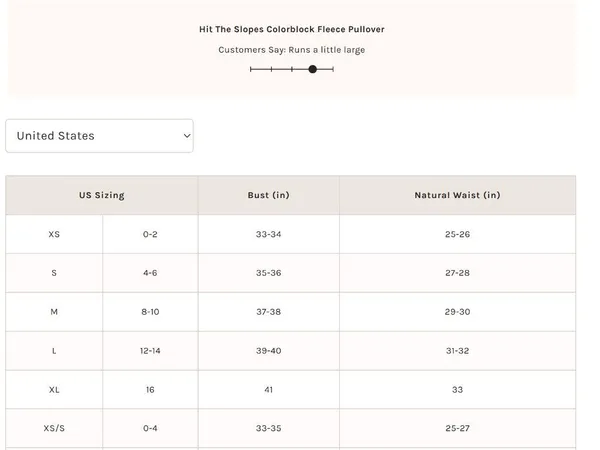Click the L size row label
The width and height of the screenshot is (600, 450).
coord(54,351)
